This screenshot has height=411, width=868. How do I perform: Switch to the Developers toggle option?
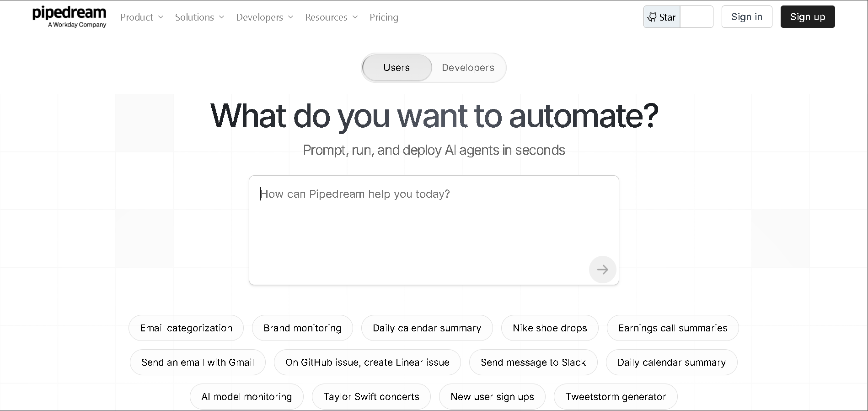pos(468,68)
